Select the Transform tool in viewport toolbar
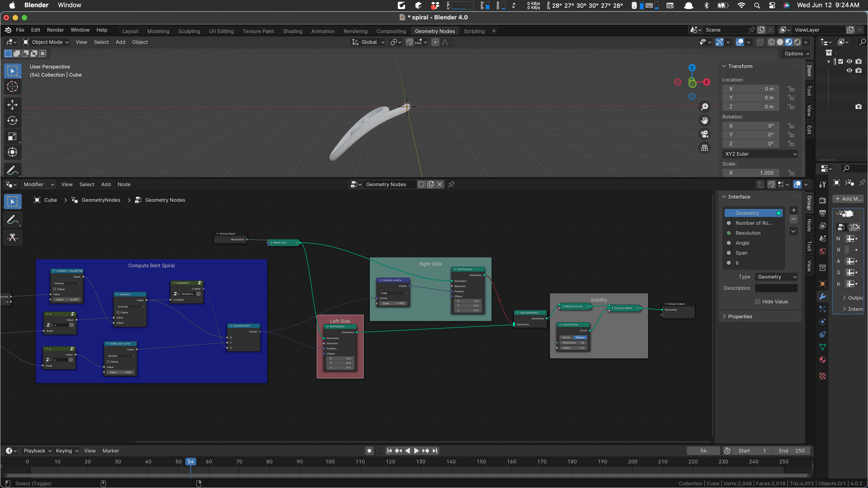868x488 pixels. click(x=12, y=152)
